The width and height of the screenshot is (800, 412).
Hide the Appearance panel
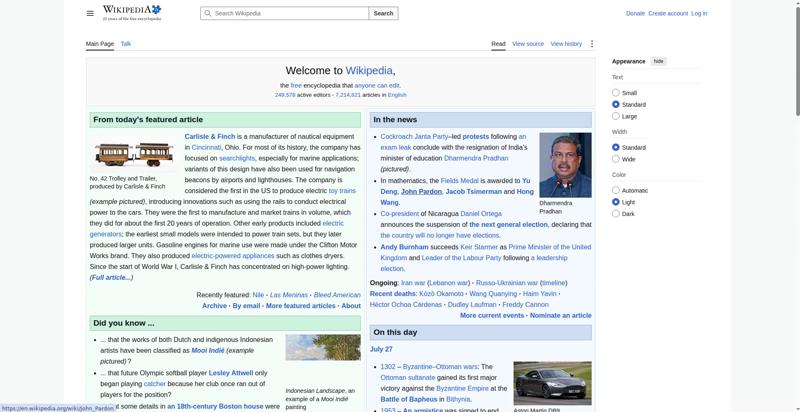(x=659, y=61)
